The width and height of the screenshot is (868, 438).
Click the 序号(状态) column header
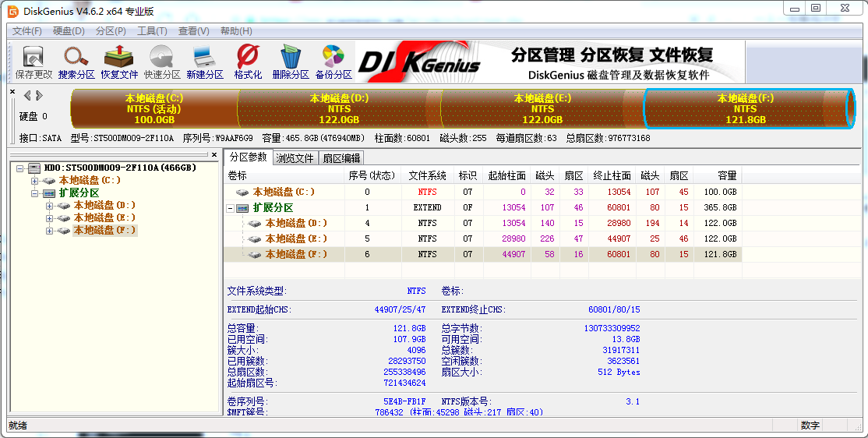pos(372,175)
